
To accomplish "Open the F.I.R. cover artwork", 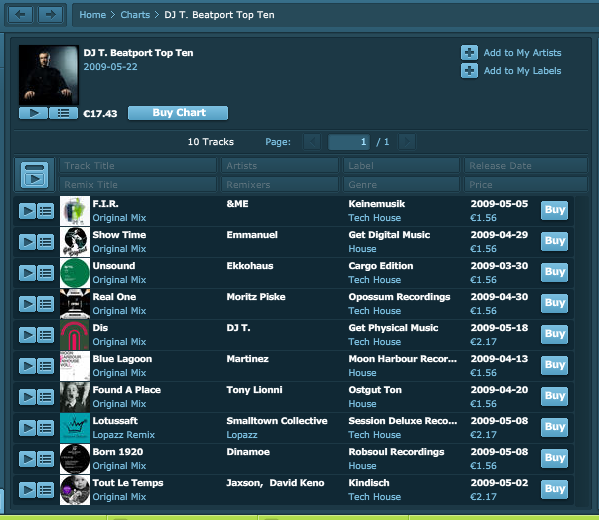I will point(75,211).
